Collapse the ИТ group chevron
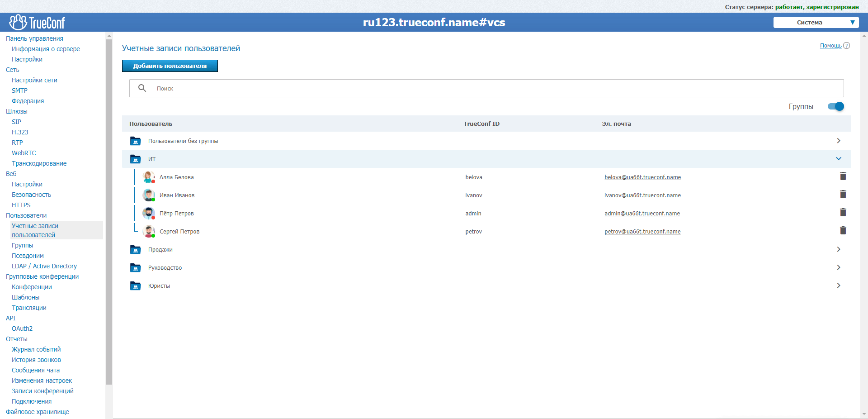 pos(839,159)
